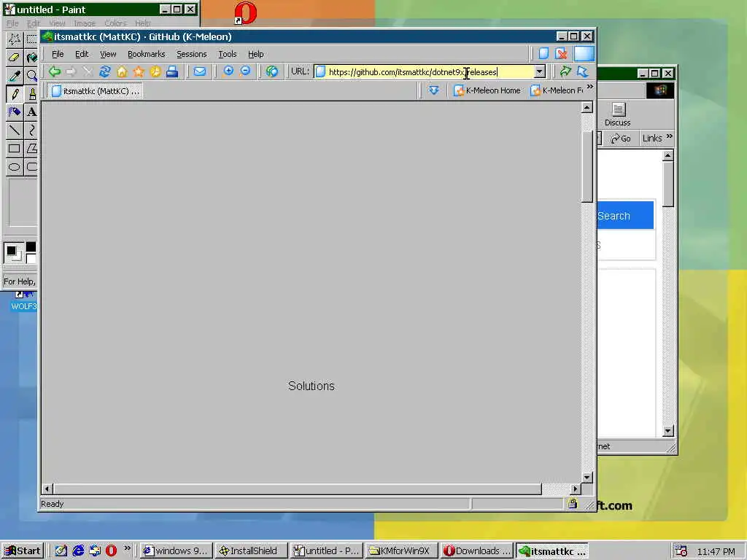This screenshot has width=747, height=560.
Task: Launch Internet Explorer from quick launch
Action: (x=78, y=551)
